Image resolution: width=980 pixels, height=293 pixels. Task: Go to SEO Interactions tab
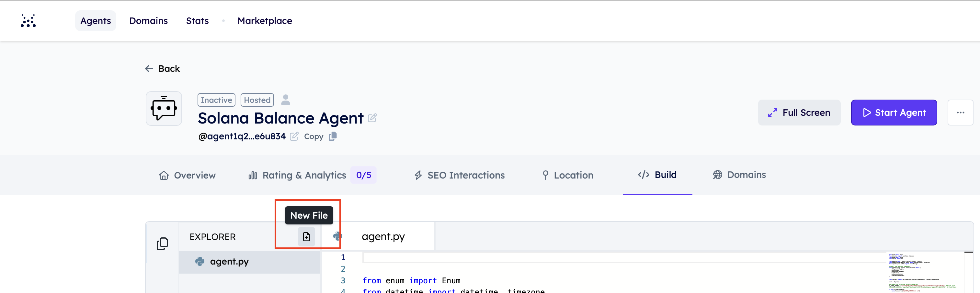(x=460, y=175)
